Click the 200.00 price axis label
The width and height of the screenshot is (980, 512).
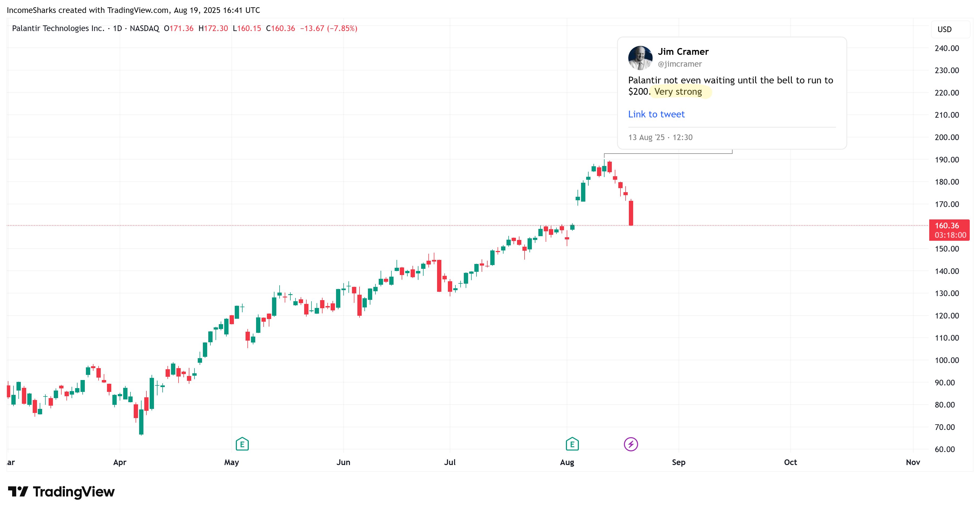947,137
